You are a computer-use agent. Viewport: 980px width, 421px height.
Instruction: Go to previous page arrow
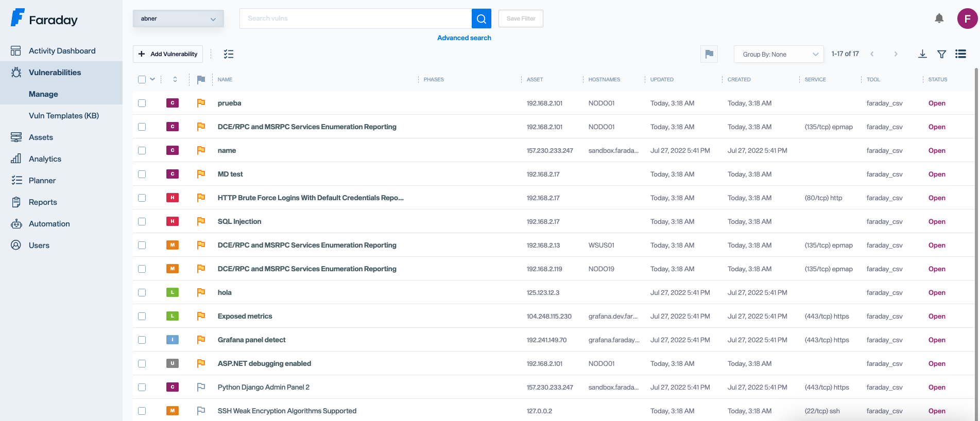[872, 54]
